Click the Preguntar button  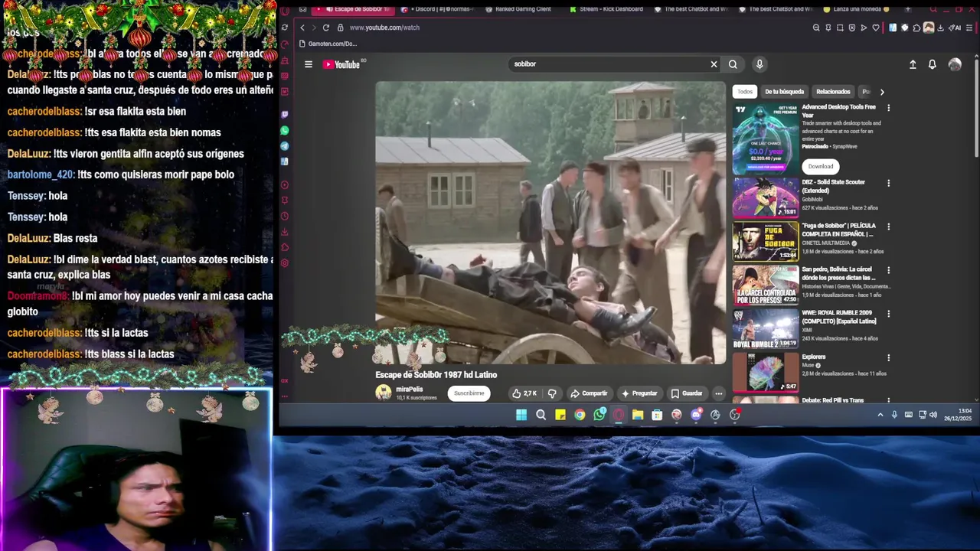(639, 393)
